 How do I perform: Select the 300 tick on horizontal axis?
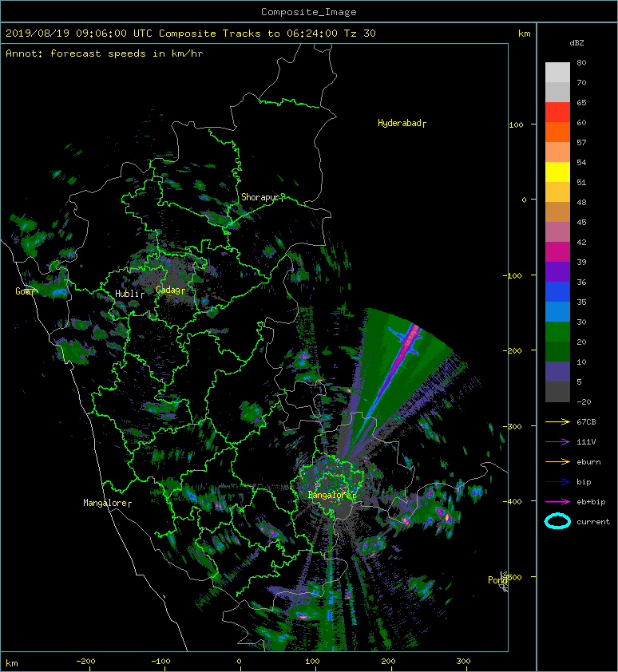tap(463, 662)
